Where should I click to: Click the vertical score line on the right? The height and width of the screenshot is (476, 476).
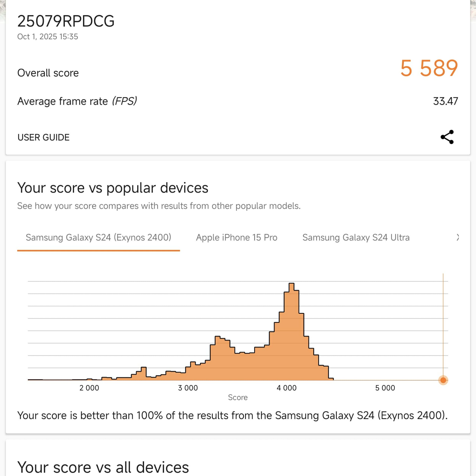coord(443,320)
